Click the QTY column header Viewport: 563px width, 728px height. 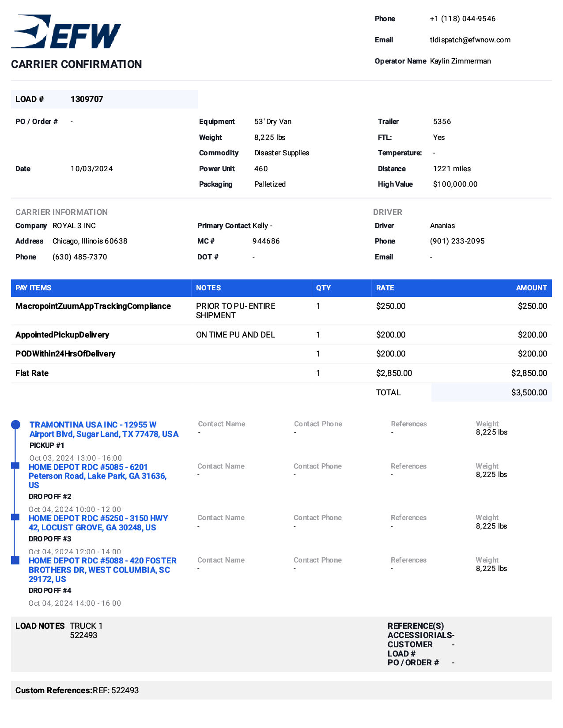[341, 288]
